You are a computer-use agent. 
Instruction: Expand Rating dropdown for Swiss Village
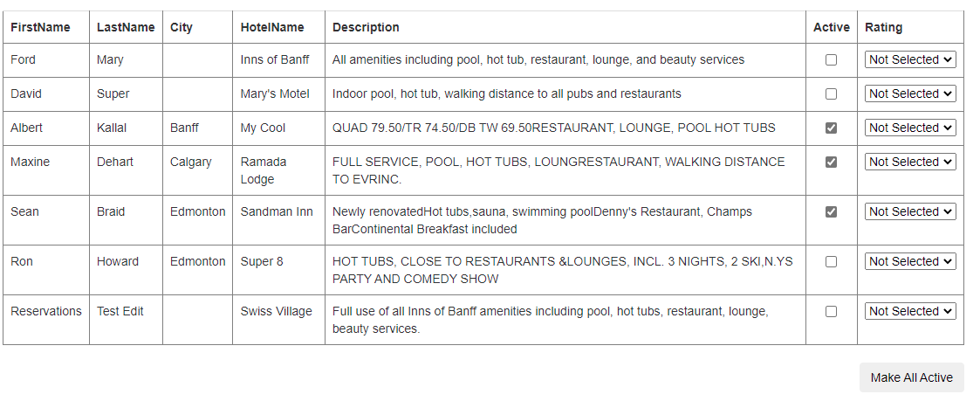tap(910, 311)
